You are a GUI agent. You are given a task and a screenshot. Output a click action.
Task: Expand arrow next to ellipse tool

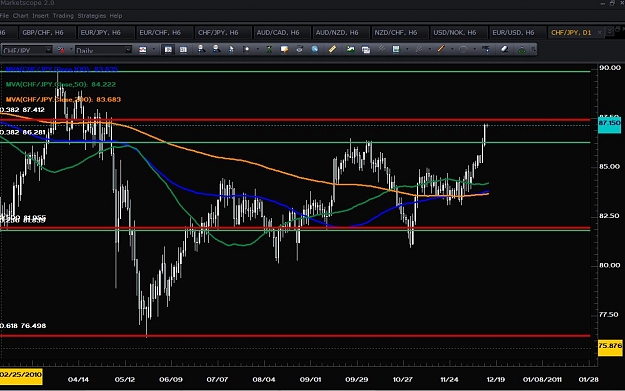pyautogui.click(x=474, y=50)
